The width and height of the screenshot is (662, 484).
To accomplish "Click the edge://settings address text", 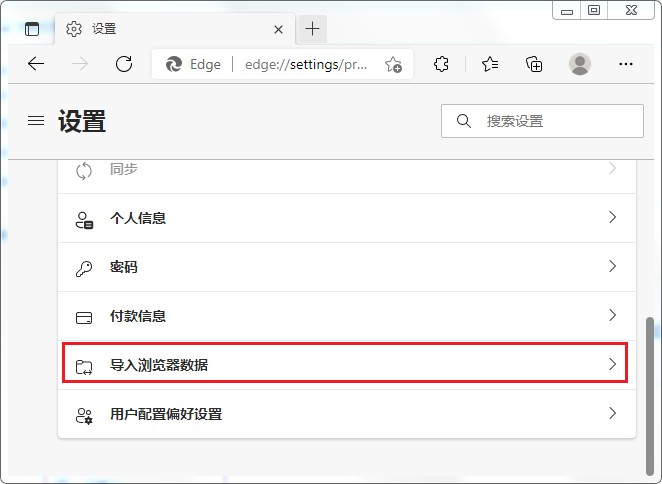I will coord(306,64).
